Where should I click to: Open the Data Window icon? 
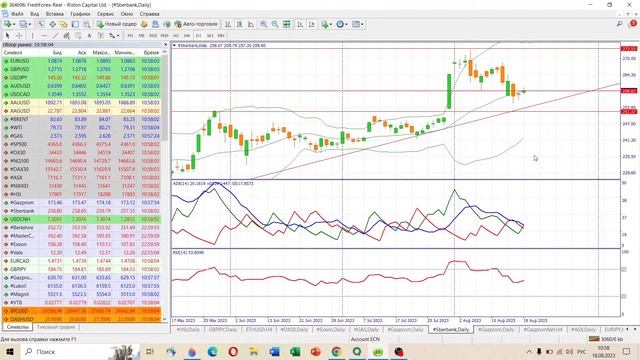(53, 24)
